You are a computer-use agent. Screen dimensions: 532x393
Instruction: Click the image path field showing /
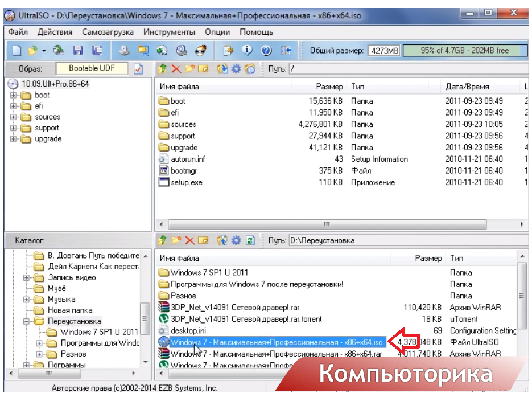pyautogui.click(x=408, y=69)
